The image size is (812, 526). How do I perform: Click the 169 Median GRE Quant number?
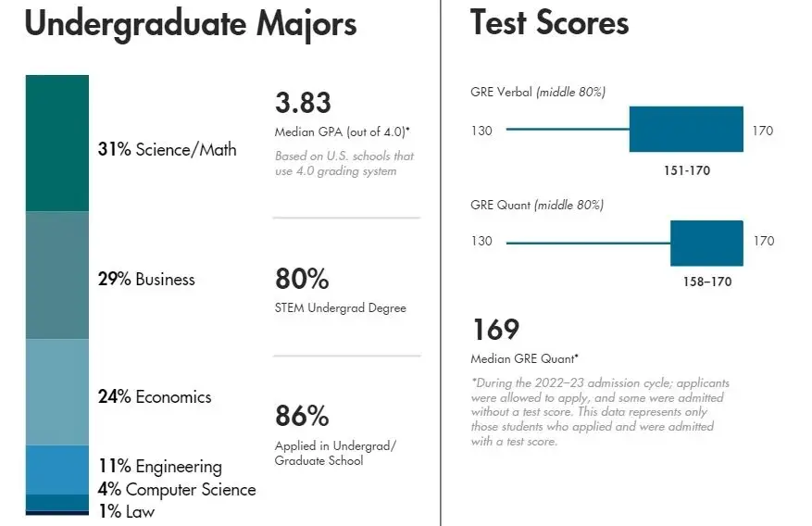(495, 330)
